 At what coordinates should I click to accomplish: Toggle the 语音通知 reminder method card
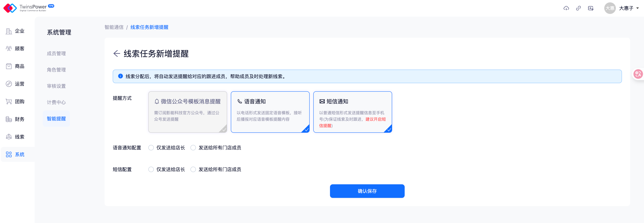(270, 112)
